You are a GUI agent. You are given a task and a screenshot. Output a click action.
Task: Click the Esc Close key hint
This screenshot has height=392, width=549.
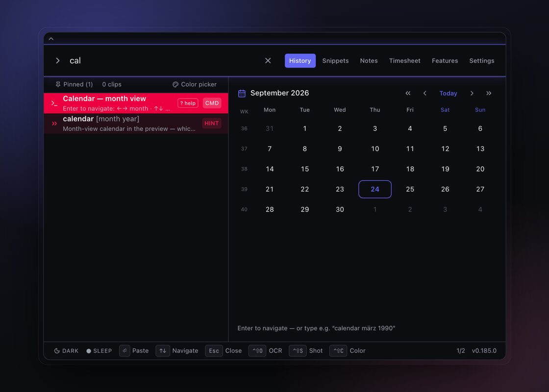coord(224,351)
